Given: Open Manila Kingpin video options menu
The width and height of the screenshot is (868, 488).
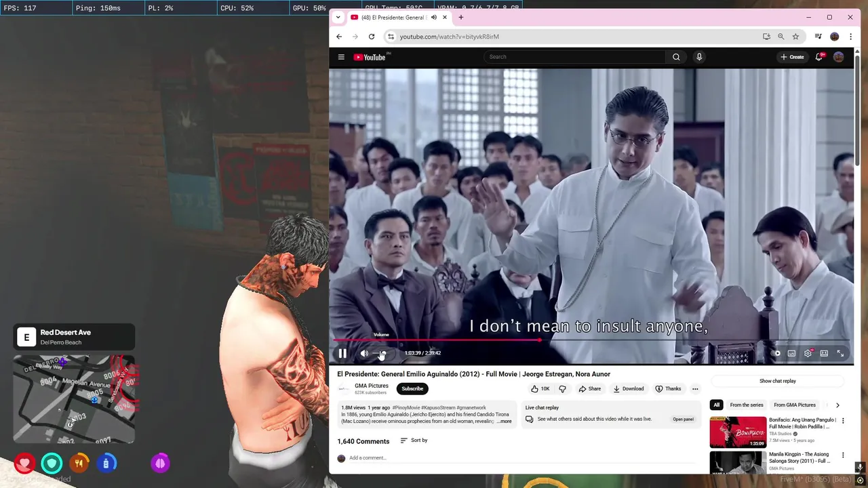Looking at the screenshot, I should coord(843,455).
